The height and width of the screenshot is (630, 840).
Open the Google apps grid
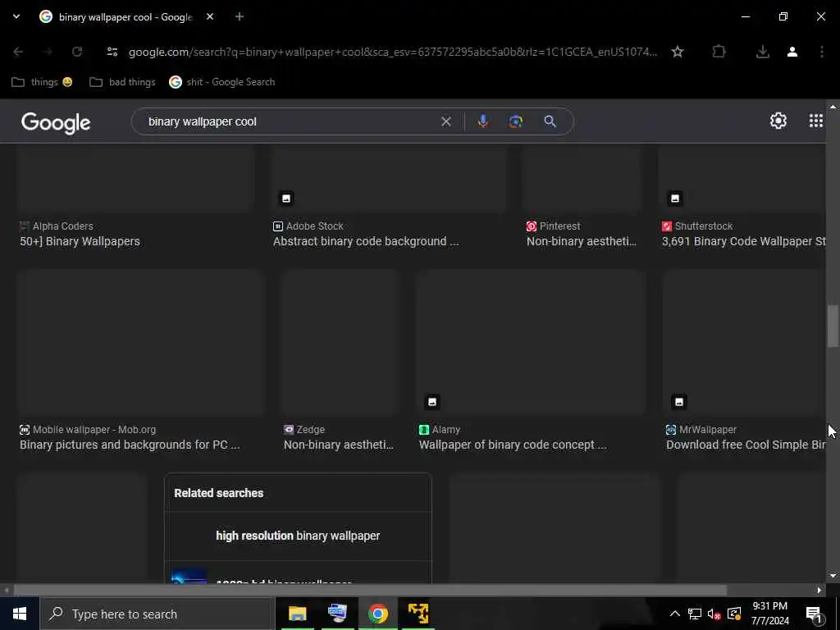pos(816,121)
